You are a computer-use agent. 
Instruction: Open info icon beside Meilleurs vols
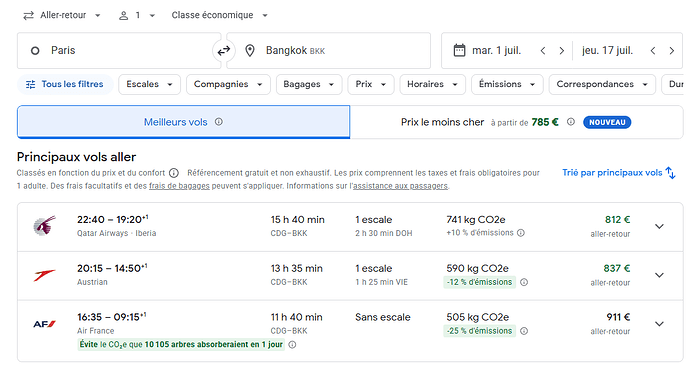coord(219,122)
